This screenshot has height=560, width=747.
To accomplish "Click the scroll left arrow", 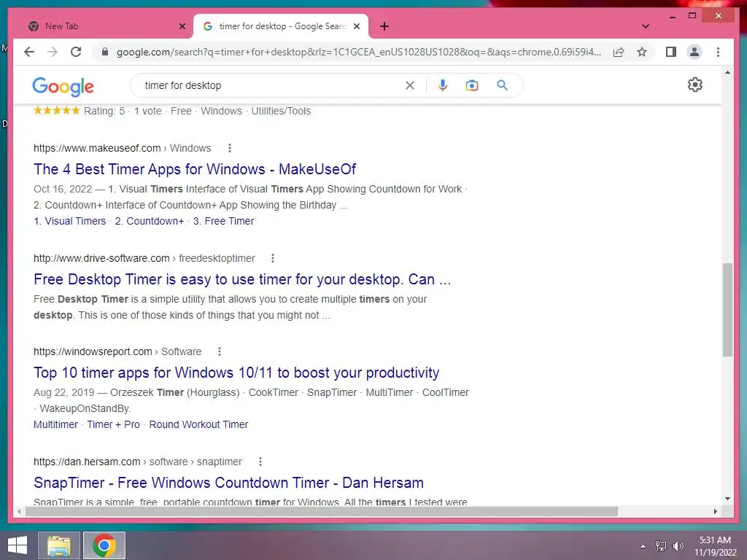I will click(x=18, y=511).
